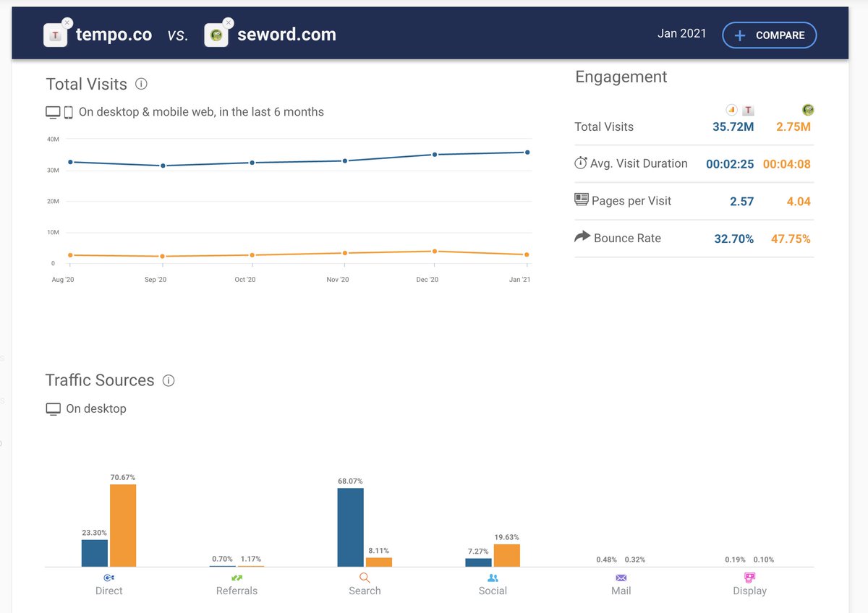Click the Social people icon
Image resolution: width=868 pixels, height=613 pixels.
(493, 578)
